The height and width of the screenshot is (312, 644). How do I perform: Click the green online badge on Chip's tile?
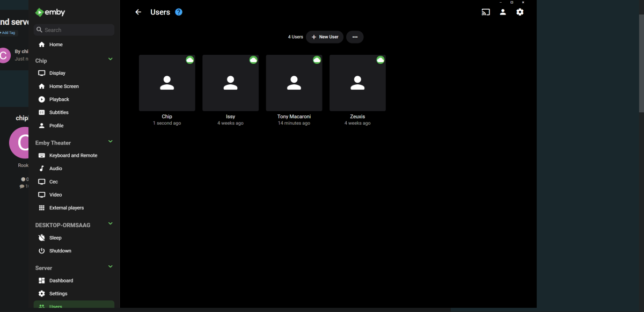tap(189, 60)
